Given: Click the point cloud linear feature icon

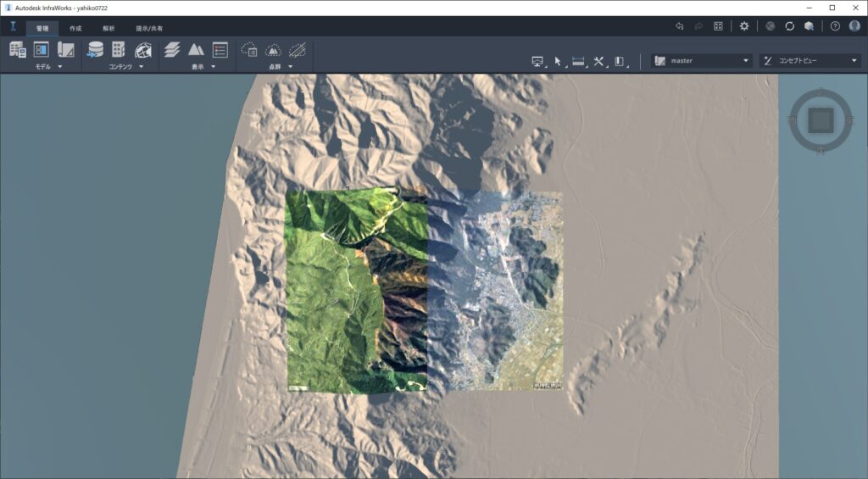Looking at the screenshot, I should click(x=298, y=50).
